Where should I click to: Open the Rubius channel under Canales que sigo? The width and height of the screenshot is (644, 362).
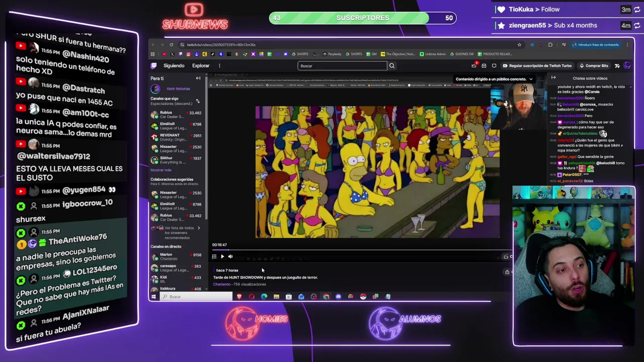(176, 115)
